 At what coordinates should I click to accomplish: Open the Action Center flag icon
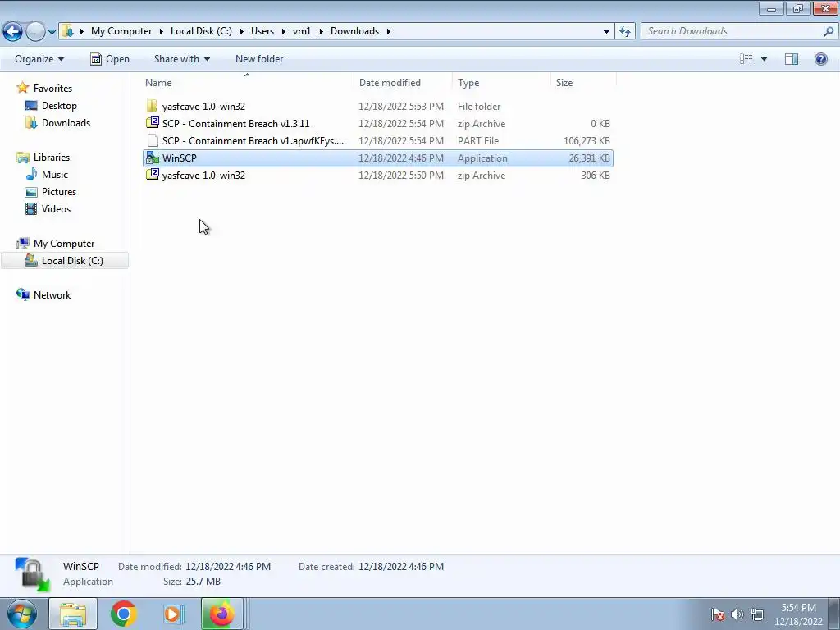coord(717,614)
